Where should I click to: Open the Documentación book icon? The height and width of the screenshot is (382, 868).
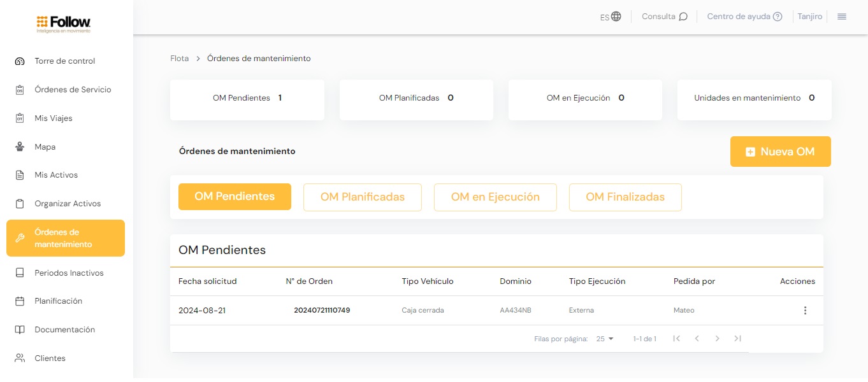click(x=20, y=330)
